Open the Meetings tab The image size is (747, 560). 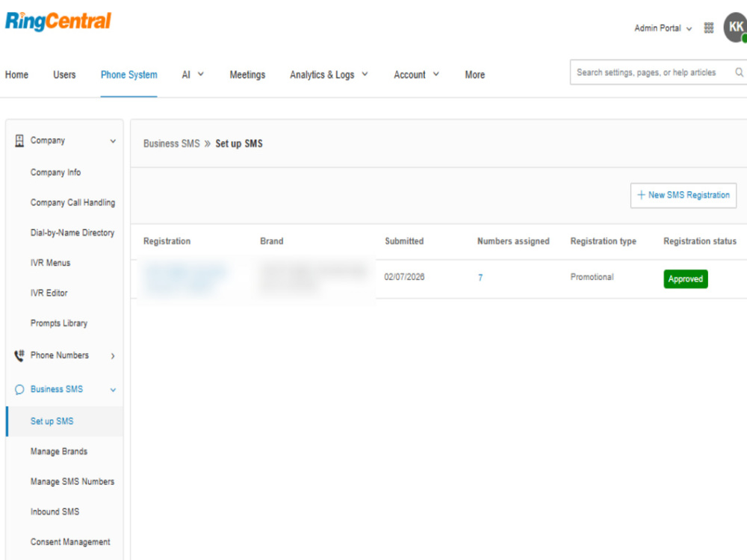[247, 75]
